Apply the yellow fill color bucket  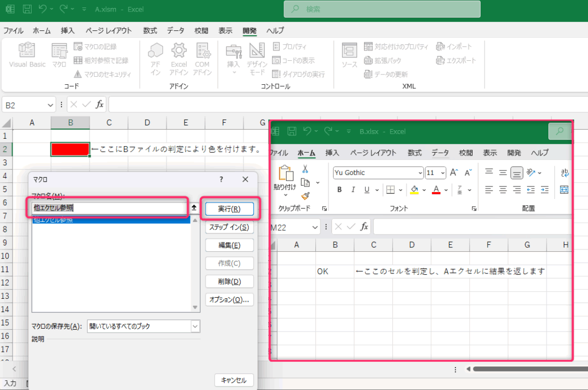click(x=415, y=190)
